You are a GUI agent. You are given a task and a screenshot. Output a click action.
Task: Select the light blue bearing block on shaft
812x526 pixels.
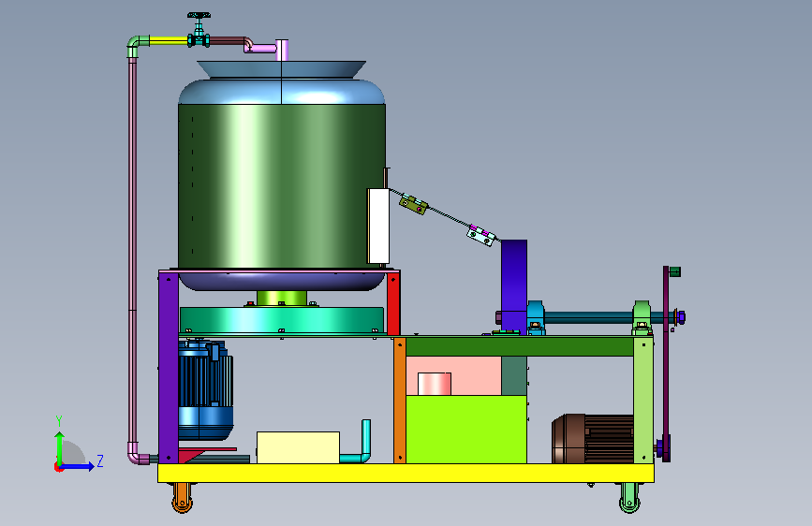(536, 317)
